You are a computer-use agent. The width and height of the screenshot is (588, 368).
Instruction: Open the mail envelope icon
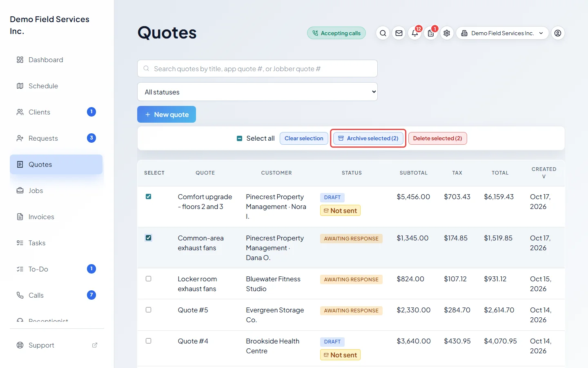pyautogui.click(x=399, y=33)
